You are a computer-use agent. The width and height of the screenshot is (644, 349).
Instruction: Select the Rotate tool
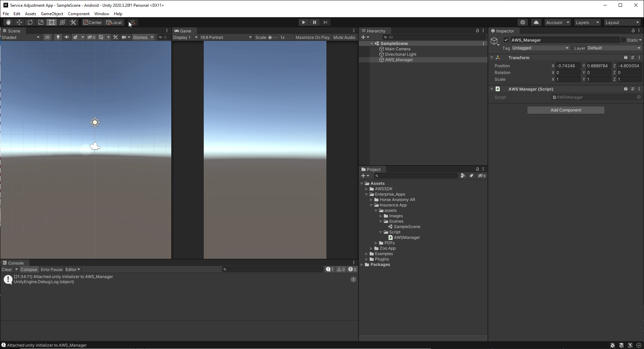(x=30, y=22)
